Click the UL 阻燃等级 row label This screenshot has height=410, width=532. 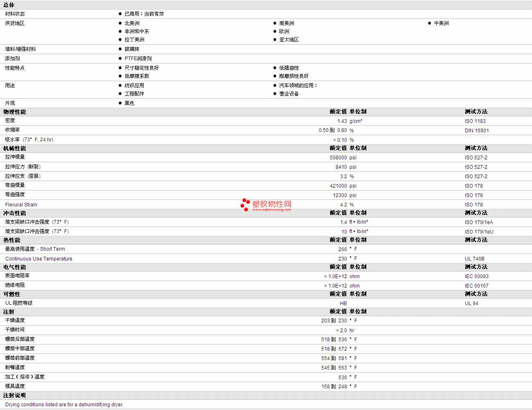tap(19, 303)
